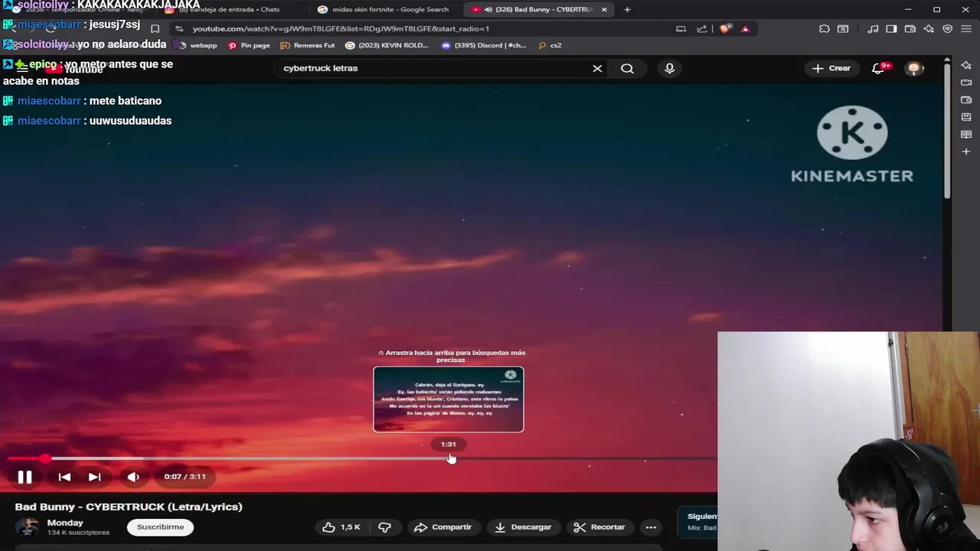Screen dimensions: 980x551
Task: Open the cs2 bookmark
Action: tap(550, 45)
